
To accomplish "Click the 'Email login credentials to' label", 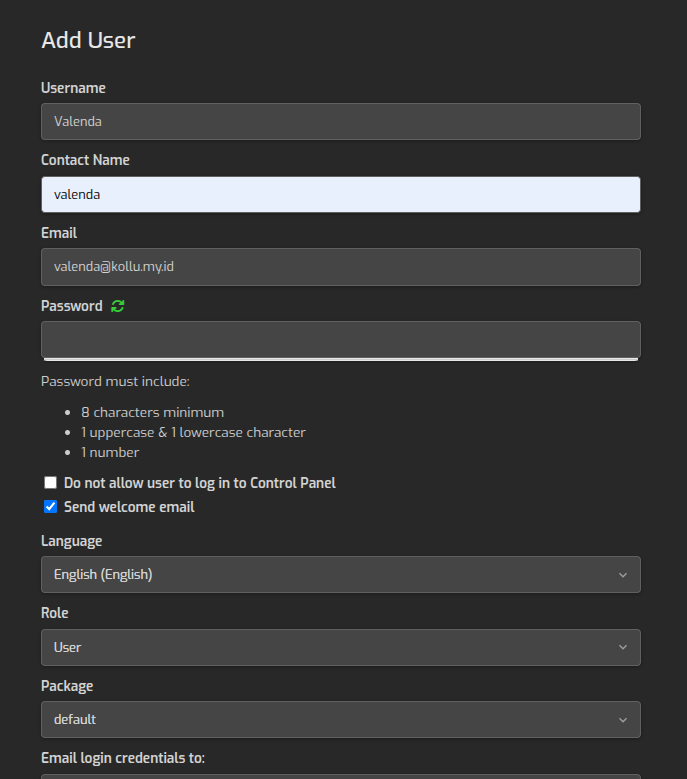I will tap(123, 758).
